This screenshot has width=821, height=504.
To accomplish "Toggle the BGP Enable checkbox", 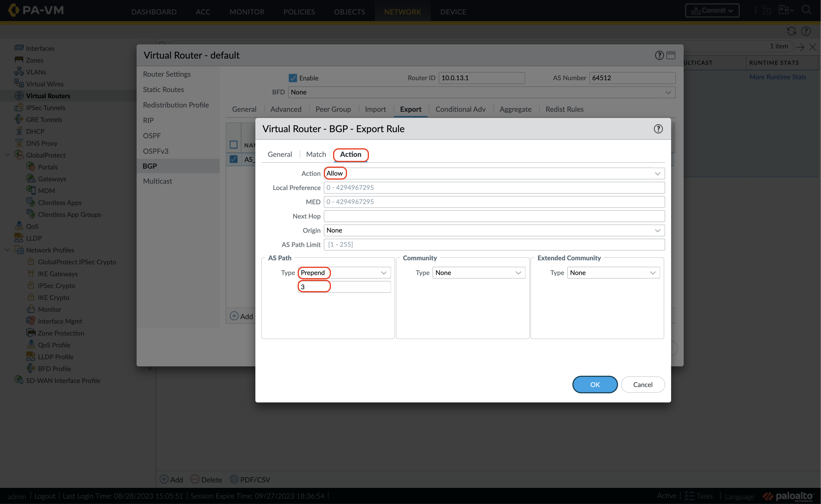I will point(293,78).
